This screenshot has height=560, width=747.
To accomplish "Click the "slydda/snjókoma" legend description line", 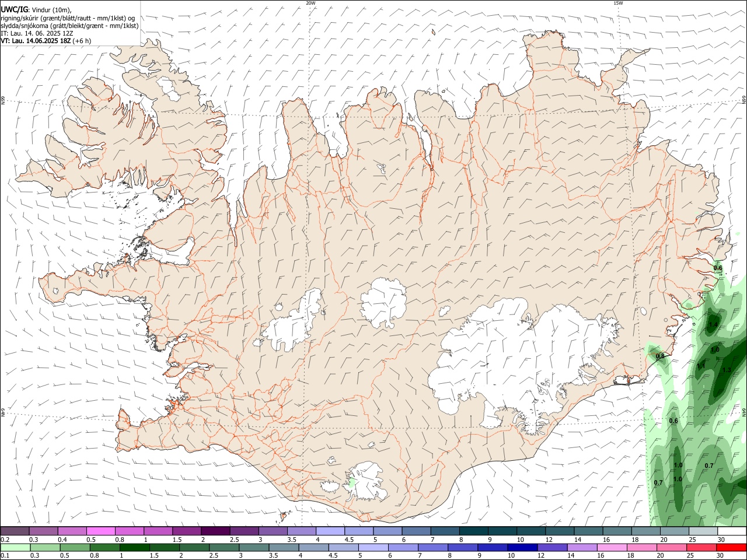I will click(x=69, y=26).
